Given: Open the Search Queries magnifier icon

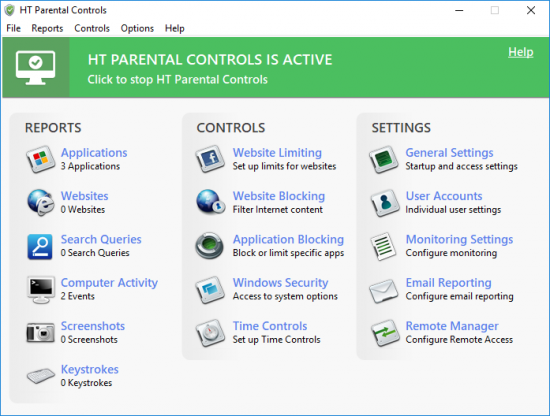Looking at the screenshot, I should [x=40, y=247].
